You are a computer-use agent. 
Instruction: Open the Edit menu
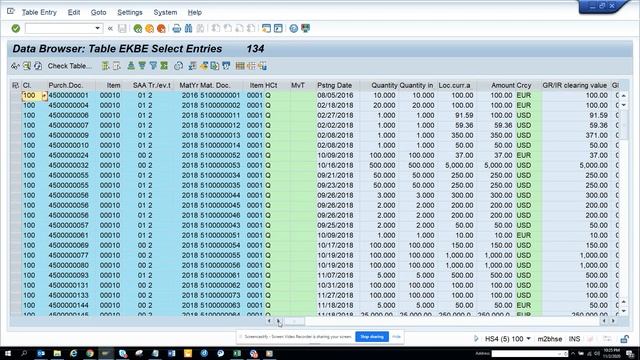pyautogui.click(x=74, y=12)
